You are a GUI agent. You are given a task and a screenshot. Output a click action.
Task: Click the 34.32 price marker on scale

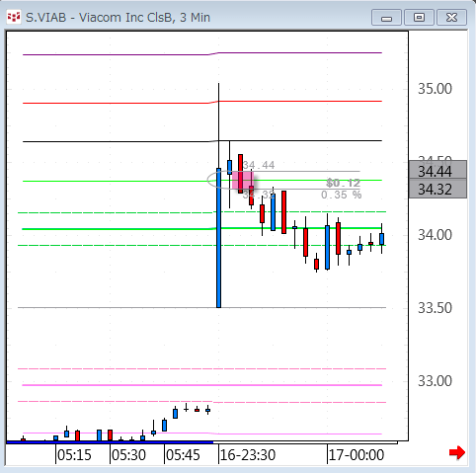tap(437, 189)
